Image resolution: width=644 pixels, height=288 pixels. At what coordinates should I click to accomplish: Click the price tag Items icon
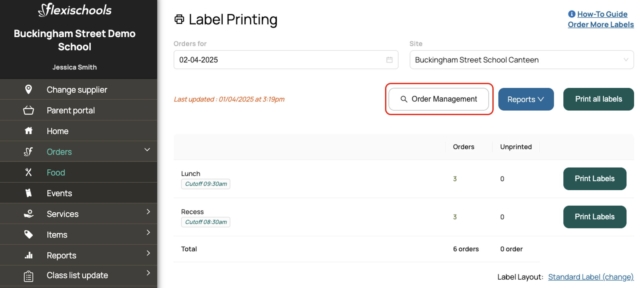(x=29, y=235)
